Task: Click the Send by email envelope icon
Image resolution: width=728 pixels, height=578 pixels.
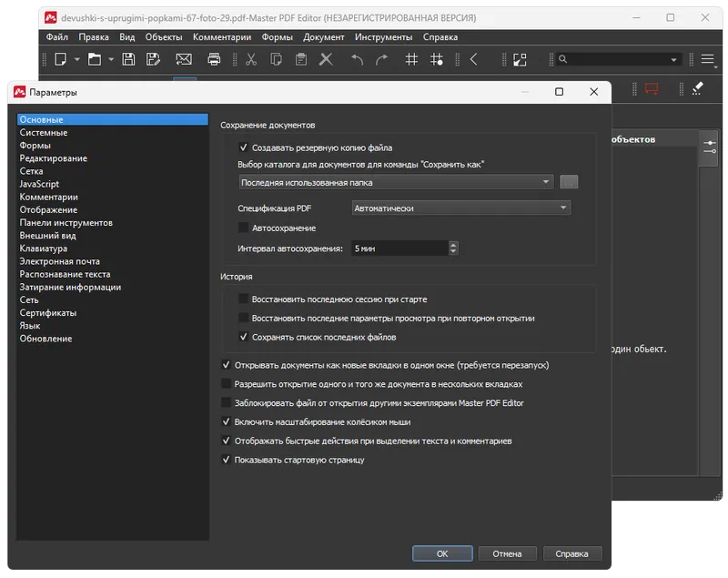Action: pos(184,60)
